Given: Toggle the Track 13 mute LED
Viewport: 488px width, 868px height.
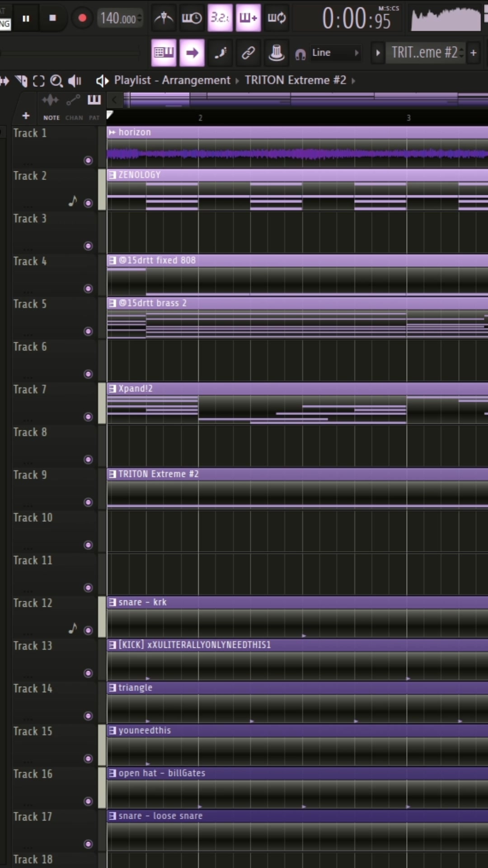Looking at the screenshot, I should coord(89,673).
